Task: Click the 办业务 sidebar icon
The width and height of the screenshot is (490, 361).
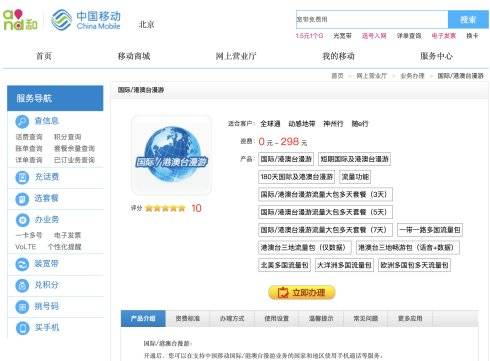Action: [x=22, y=220]
